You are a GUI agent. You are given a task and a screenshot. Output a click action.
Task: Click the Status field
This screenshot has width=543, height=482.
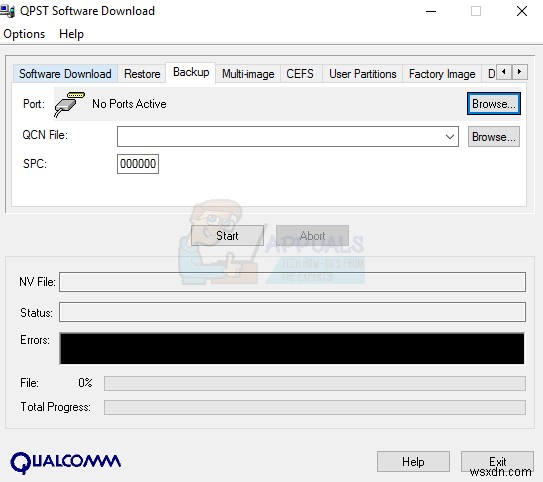tap(292, 312)
